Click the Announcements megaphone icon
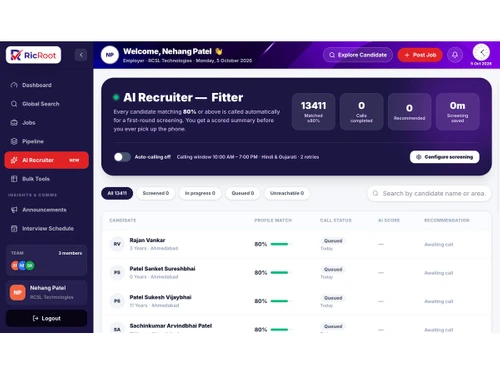The image size is (500, 375). coord(14,210)
